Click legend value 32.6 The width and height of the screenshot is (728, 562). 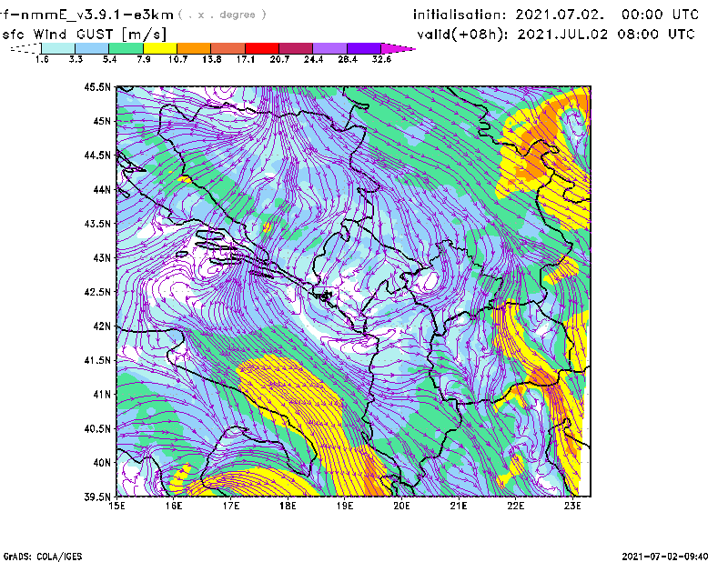point(381,59)
